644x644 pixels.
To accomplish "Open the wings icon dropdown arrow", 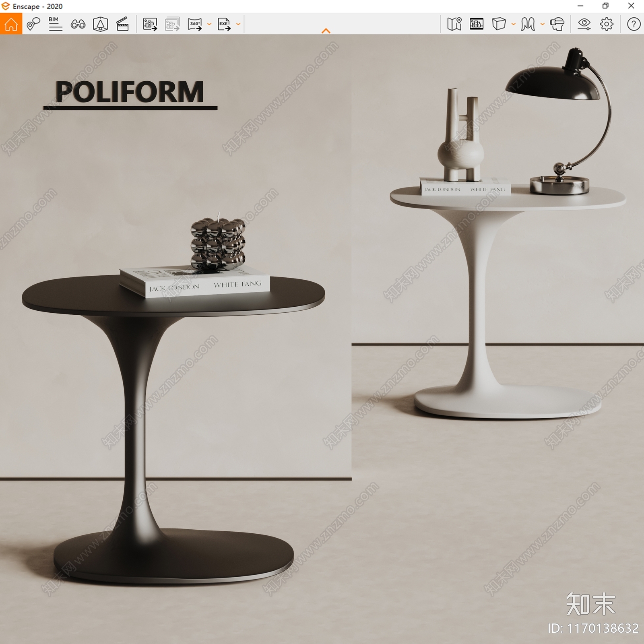I will pyautogui.click(x=543, y=24).
